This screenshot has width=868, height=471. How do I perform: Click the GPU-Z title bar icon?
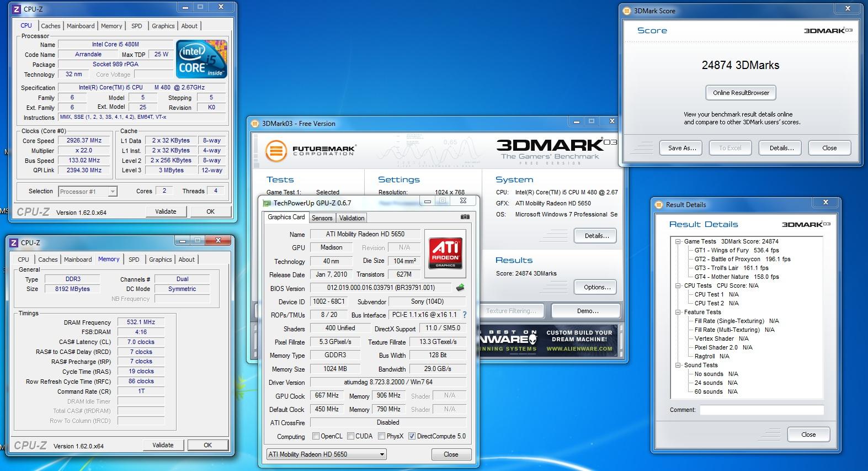point(267,203)
